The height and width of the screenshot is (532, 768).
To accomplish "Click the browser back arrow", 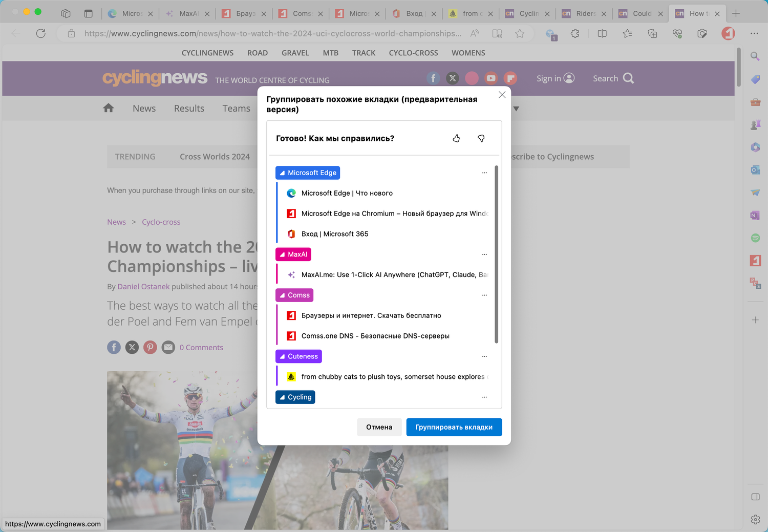I will pyautogui.click(x=16, y=34).
